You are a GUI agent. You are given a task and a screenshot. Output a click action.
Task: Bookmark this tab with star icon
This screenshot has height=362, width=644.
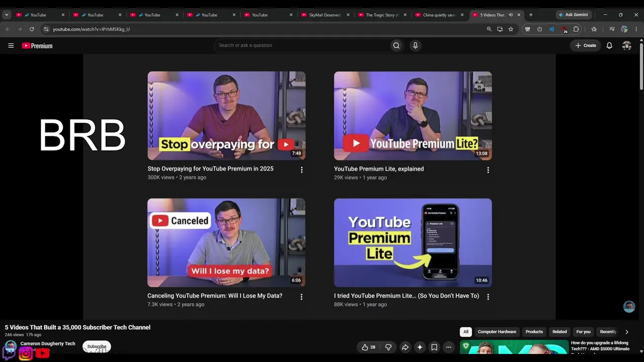[511, 29]
